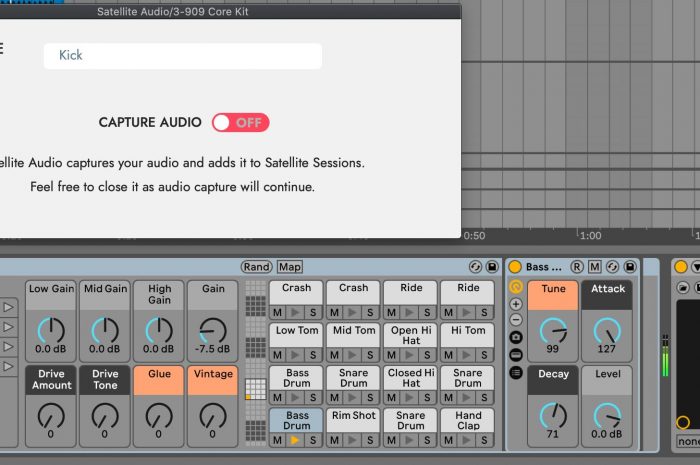Click the Drive Amount macro knob
The height and width of the screenshot is (465, 700).
click(x=51, y=416)
